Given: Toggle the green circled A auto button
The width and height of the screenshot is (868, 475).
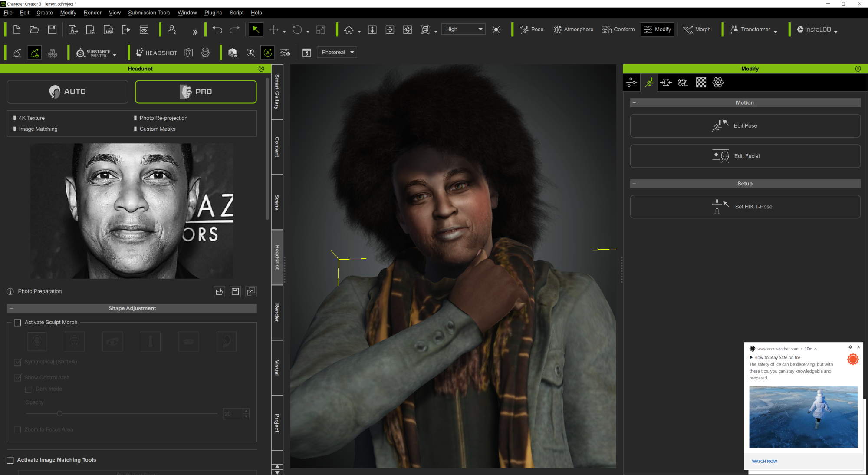Looking at the screenshot, I should pos(268,53).
